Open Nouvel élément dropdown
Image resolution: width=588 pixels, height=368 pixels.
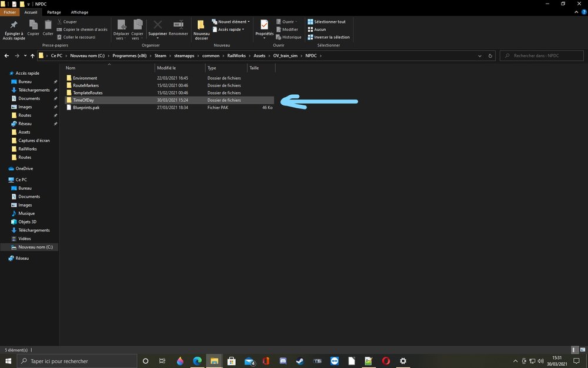pyautogui.click(x=230, y=22)
